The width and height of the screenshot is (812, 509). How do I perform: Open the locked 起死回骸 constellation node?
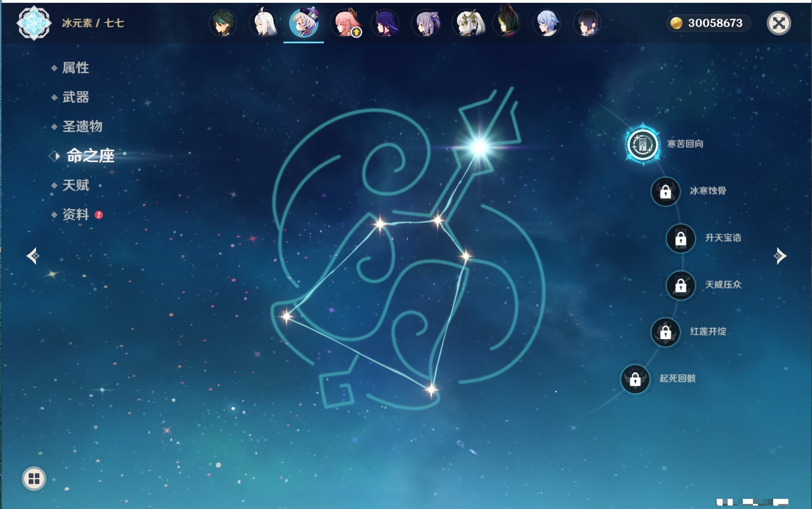[x=635, y=379]
